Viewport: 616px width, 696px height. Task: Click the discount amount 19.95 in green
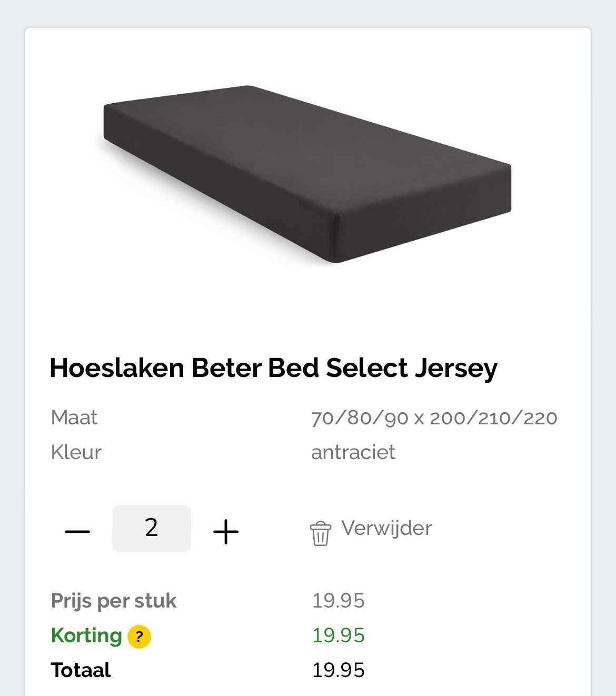(x=339, y=635)
